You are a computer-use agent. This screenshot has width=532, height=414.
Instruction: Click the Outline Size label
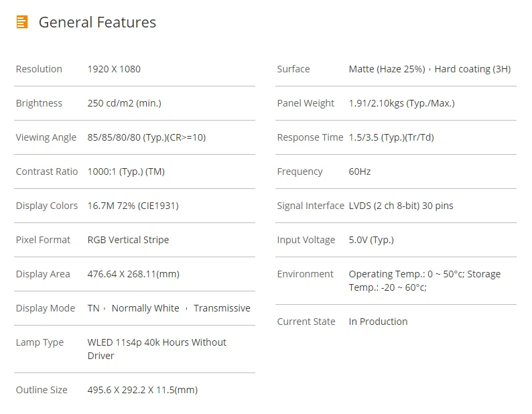42,390
